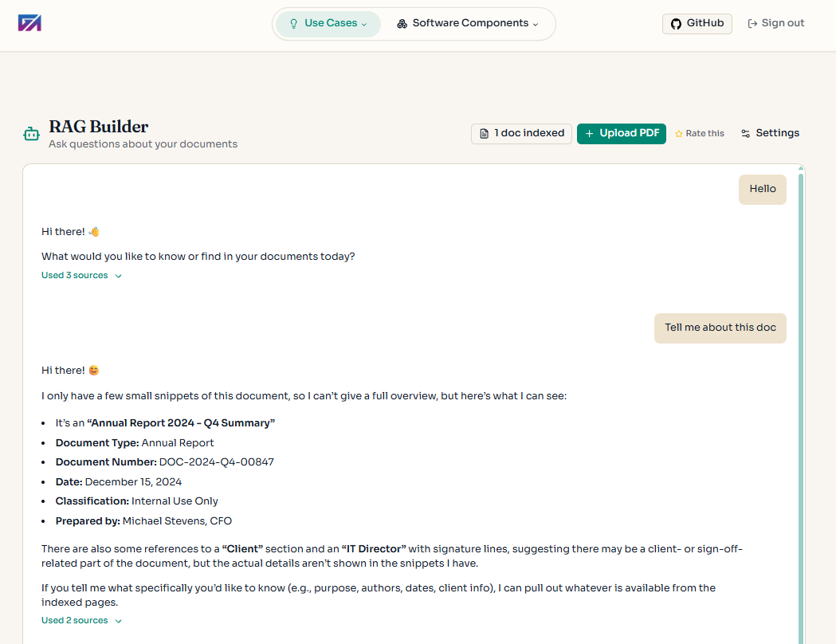Click the sign out arrow icon
This screenshot has height=644, width=836.
pos(752,24)
